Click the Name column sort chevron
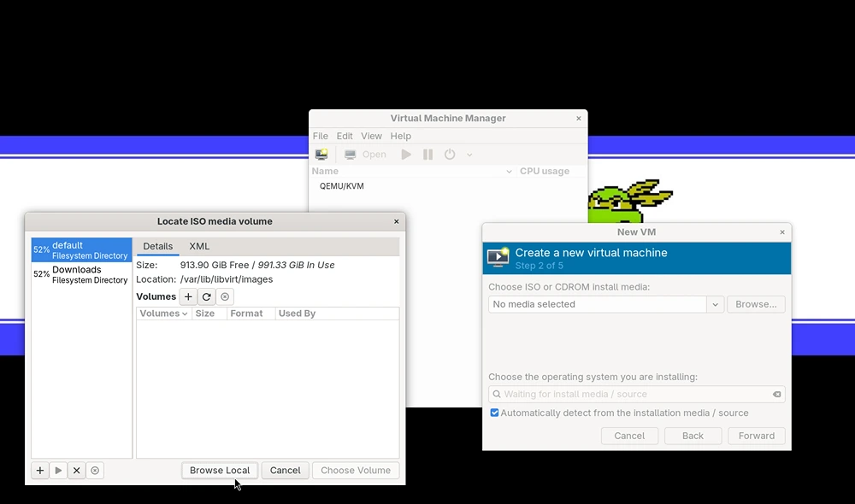The width and height of the screenshot is (855, 504). 509,171
